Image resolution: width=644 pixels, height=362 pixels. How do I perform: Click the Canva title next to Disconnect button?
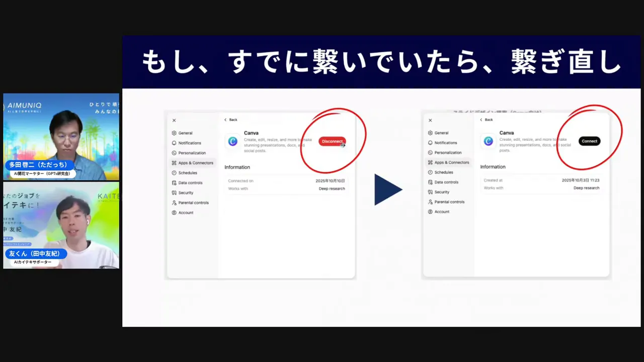[251, 133]
